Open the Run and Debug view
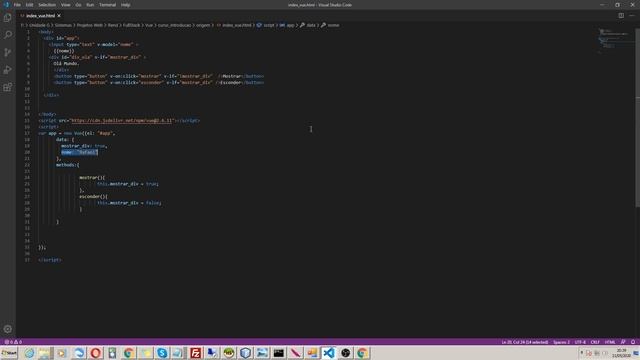640x360 pixels. click(x=8, y=70)
